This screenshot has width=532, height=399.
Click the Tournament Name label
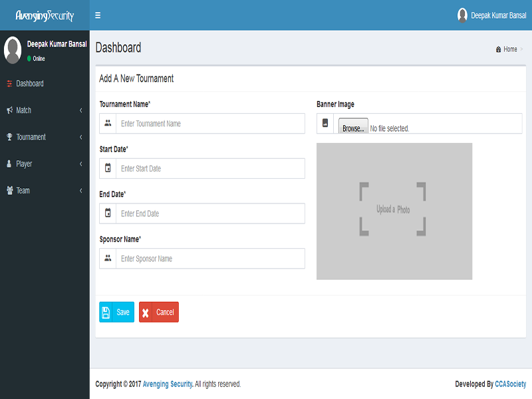125,104
